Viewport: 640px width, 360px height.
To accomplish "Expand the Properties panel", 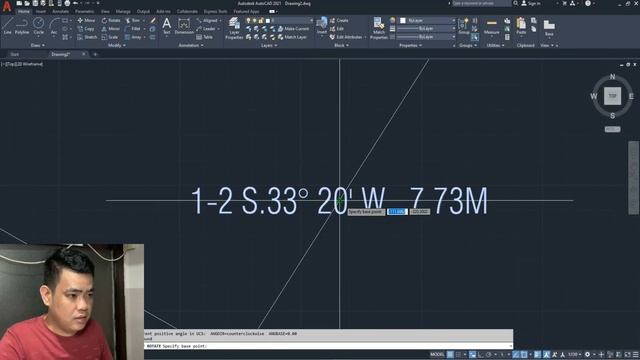I will pyautogui.click(x=410, y=45).
